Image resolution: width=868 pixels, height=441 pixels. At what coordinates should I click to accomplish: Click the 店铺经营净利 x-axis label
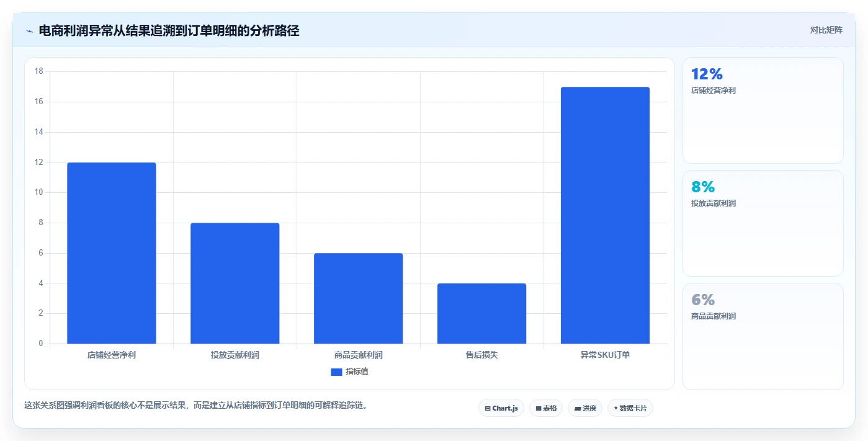112,355
